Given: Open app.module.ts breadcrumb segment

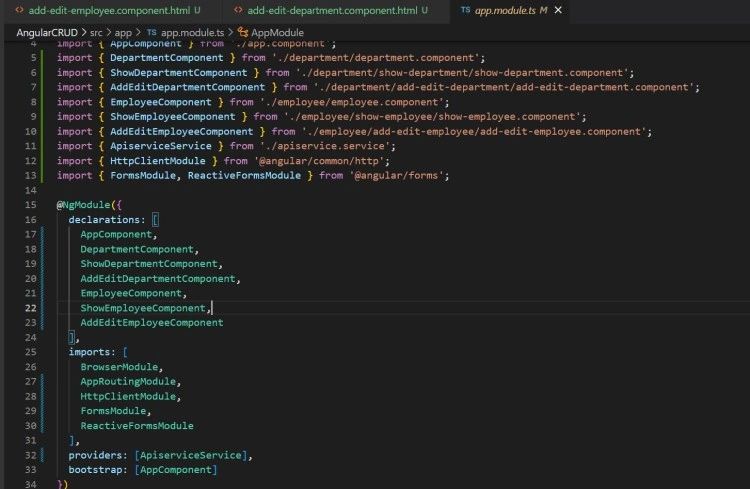Looking at the screenshot, I should [192, 33].
